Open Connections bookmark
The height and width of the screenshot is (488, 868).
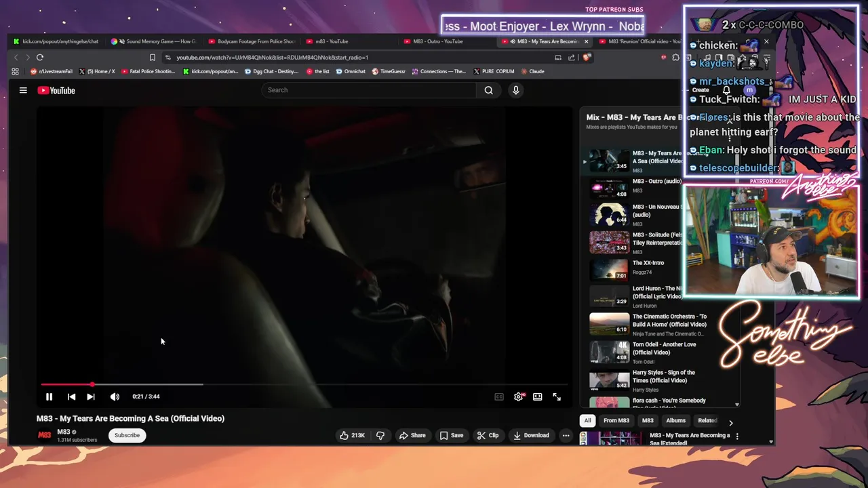(x=439, y=71)
